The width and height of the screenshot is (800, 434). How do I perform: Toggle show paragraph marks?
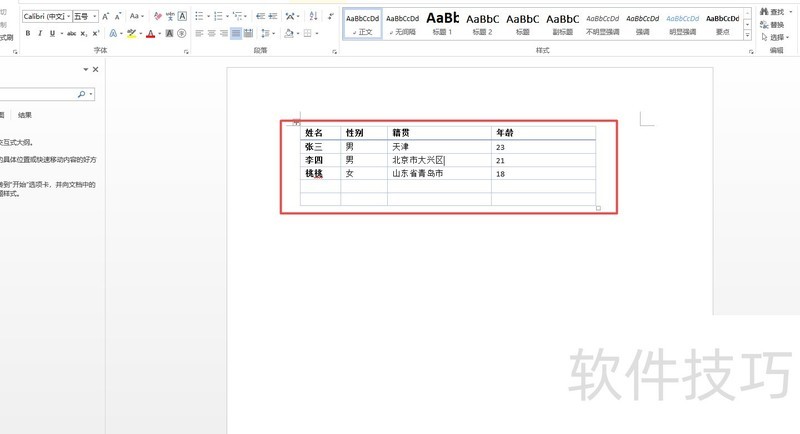331,16
